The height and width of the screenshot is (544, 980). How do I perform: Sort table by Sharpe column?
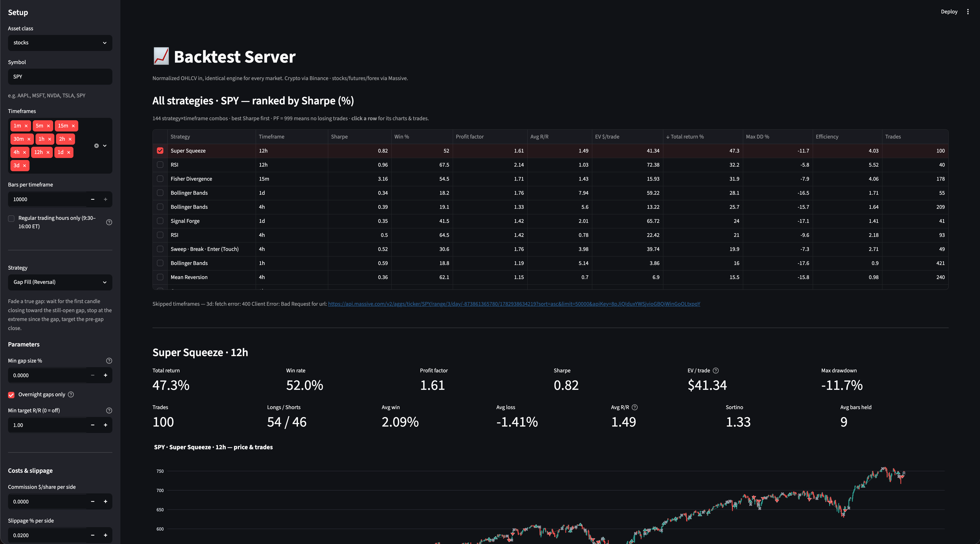[360, 137]
